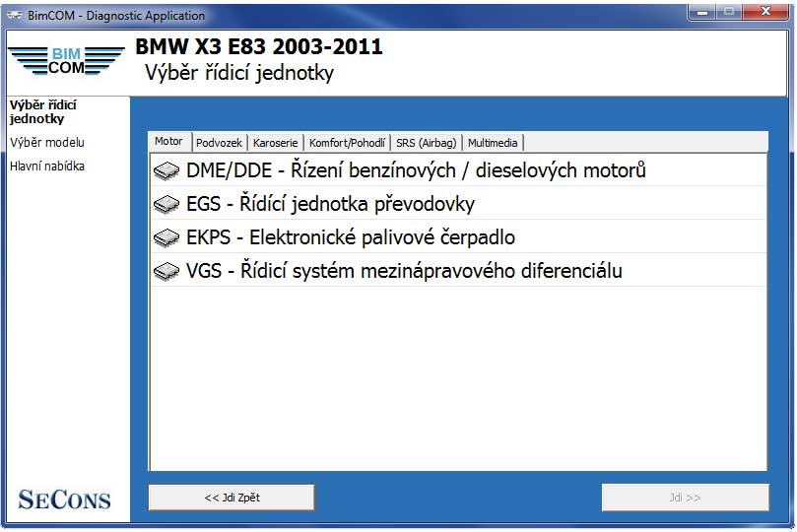Select the Motor tab
Viewport: 797px width, 532px height.
point(168,141)
